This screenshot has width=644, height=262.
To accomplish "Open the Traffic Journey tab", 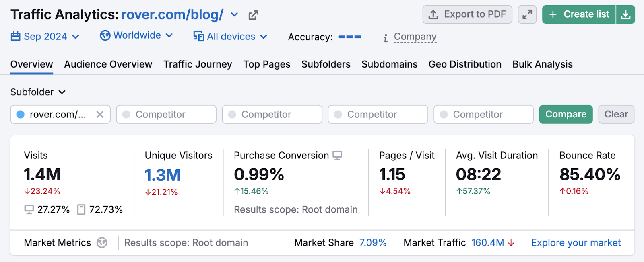I will click(198, 64).
